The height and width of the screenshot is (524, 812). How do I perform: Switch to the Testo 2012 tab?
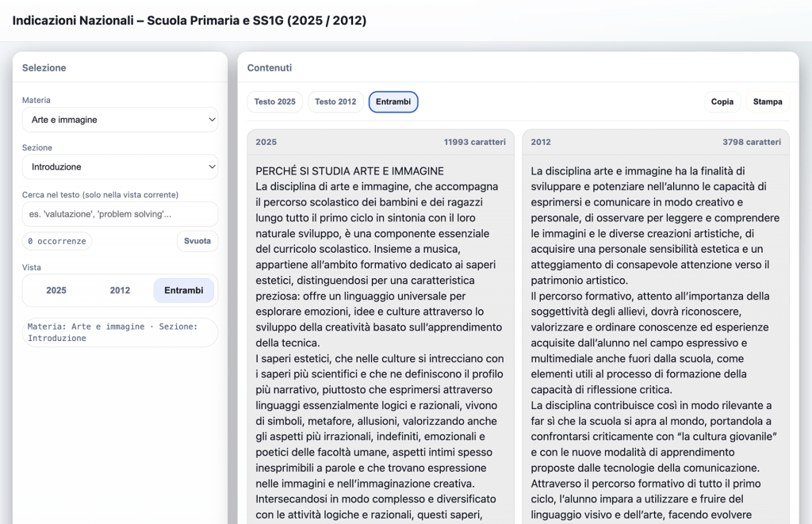(335, 102)
